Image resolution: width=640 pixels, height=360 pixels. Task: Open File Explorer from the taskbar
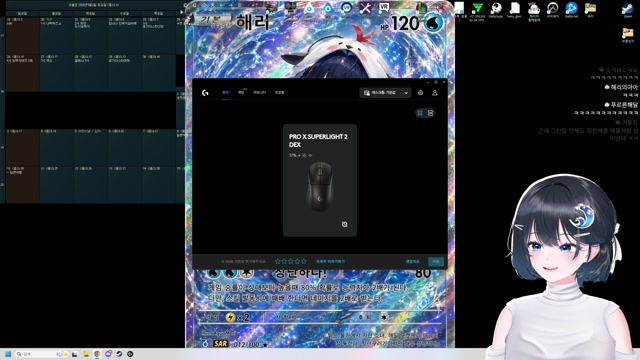(86, 354)
